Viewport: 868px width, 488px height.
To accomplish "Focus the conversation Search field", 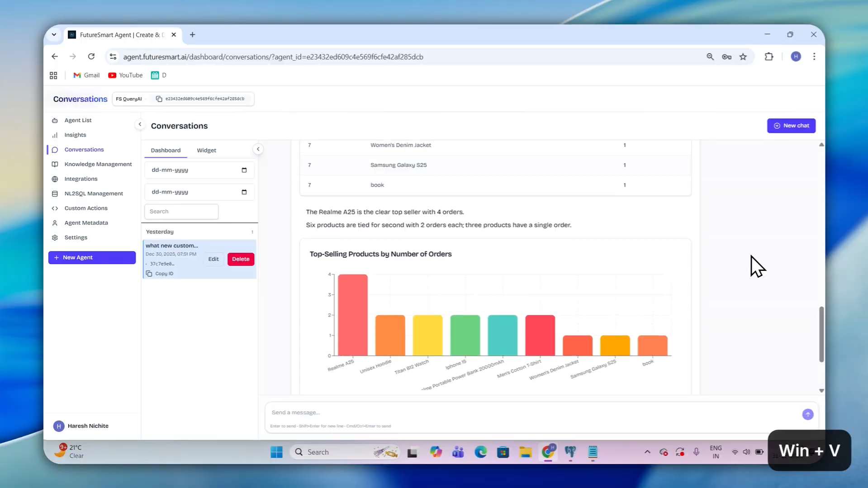I will (181, 212).
